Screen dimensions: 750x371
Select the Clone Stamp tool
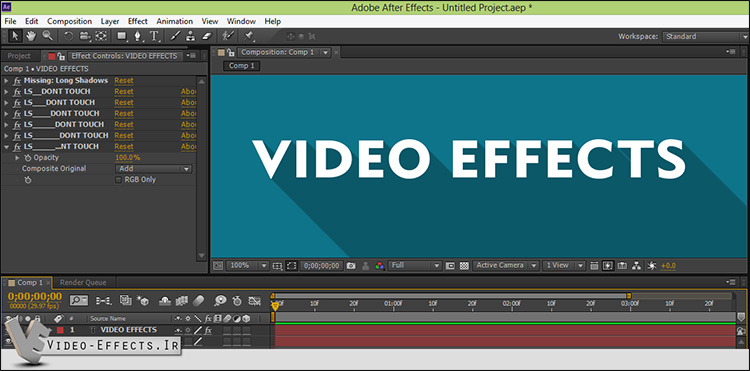click(x=190, y=36)
